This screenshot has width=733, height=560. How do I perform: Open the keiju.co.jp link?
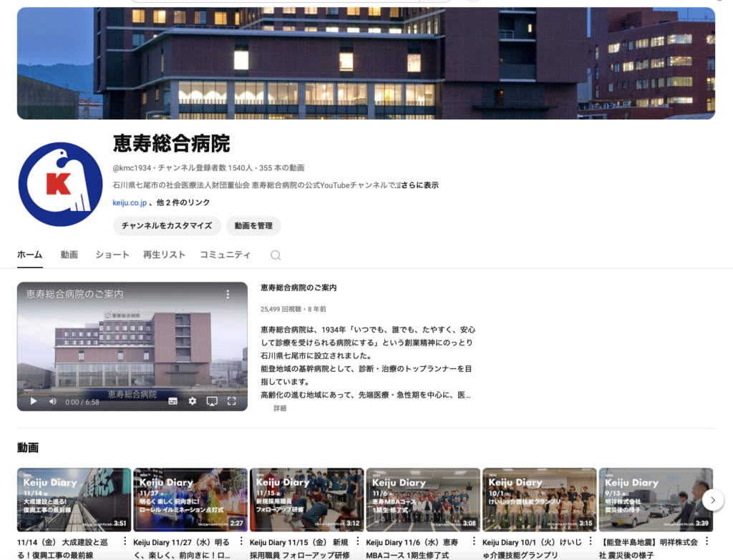point(130,202)
